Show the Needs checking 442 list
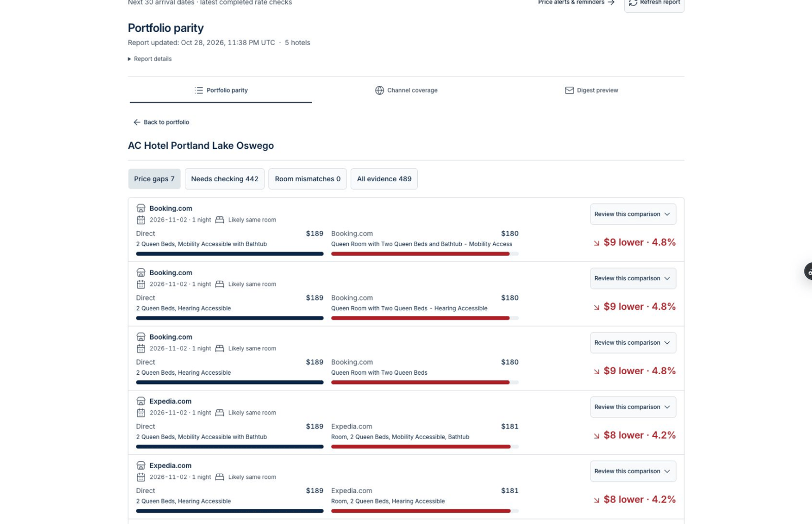This screenshot has width=812, height=524. click(225, 179)
